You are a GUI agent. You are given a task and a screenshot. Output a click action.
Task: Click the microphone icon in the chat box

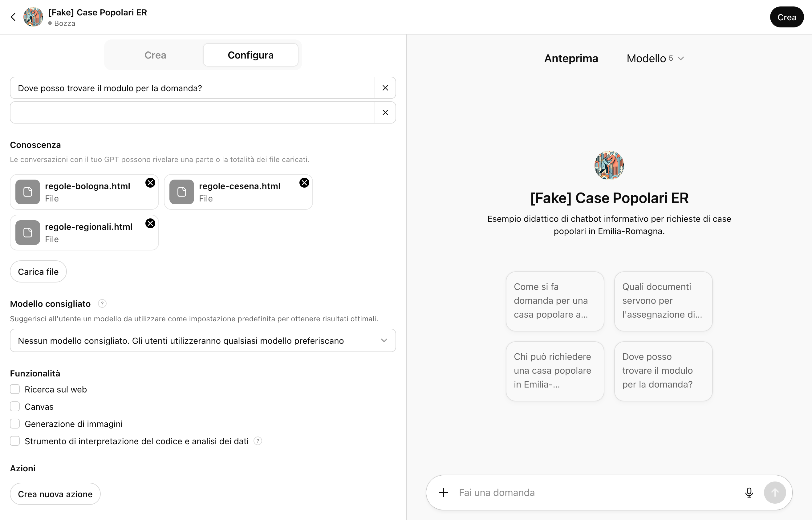tap(749, 493)
